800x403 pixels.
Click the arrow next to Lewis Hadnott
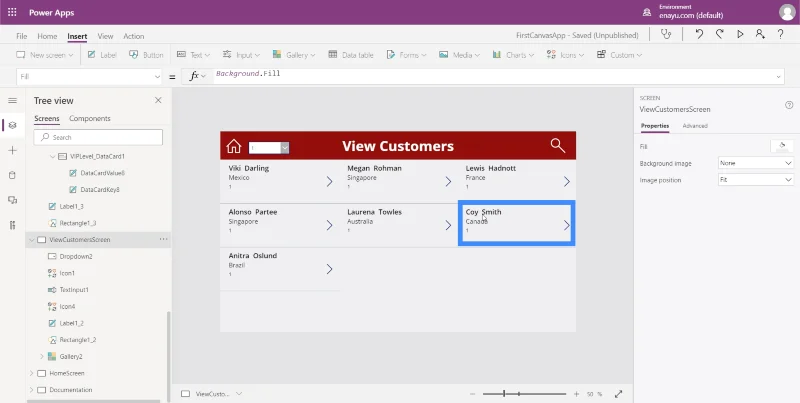tap(566, 181)
